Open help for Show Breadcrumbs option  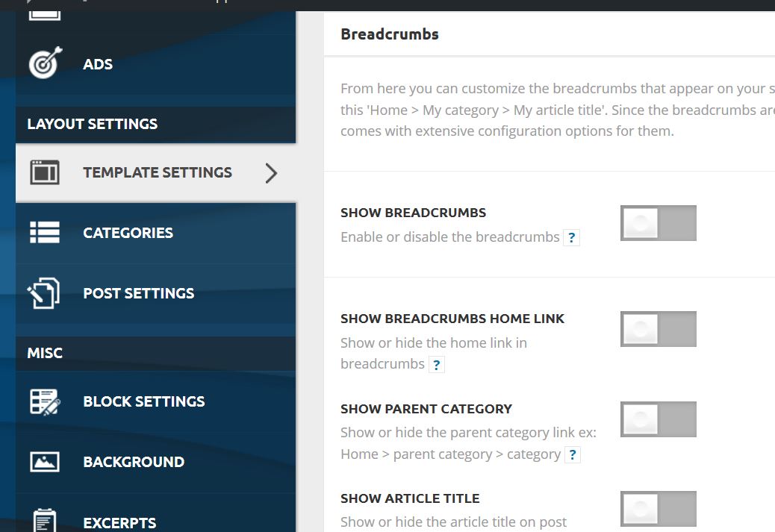tap(571, 237)
